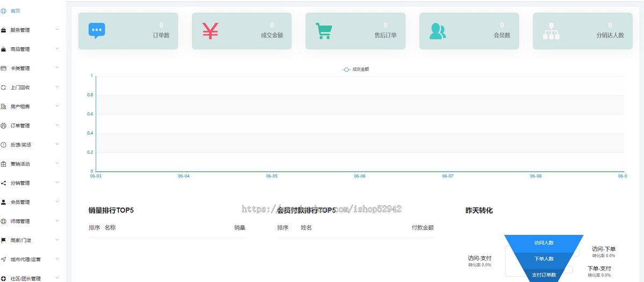
Task: Expand the 营销活动 chevron
Action: (x=57, y=164)
